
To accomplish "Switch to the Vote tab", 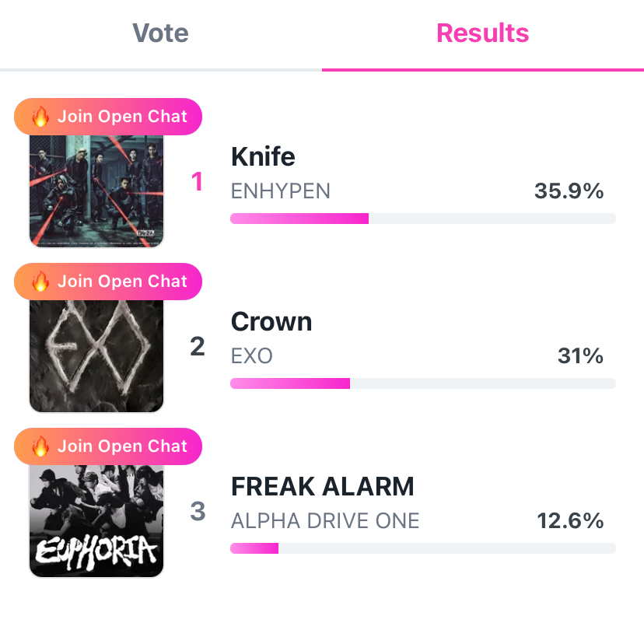I will (160, 33).
